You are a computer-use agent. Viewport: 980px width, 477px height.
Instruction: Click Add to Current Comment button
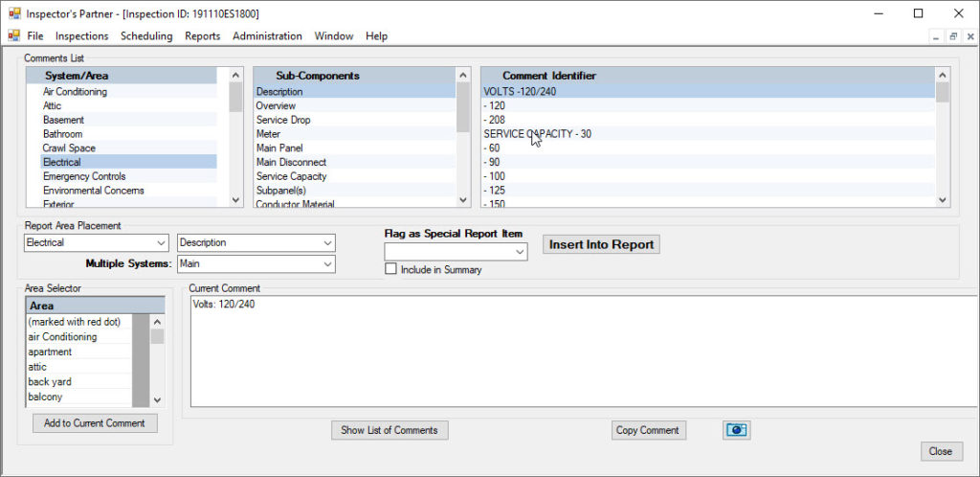95,423
